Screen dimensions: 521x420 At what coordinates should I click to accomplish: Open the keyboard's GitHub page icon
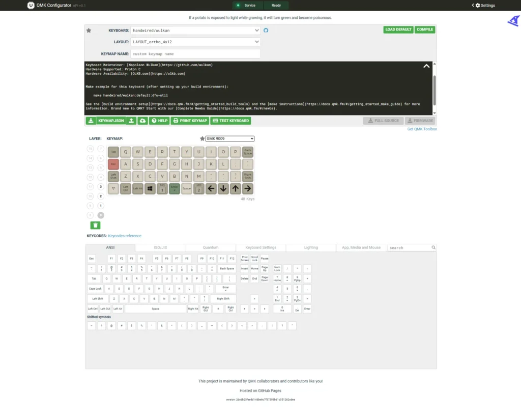point(266,30)
